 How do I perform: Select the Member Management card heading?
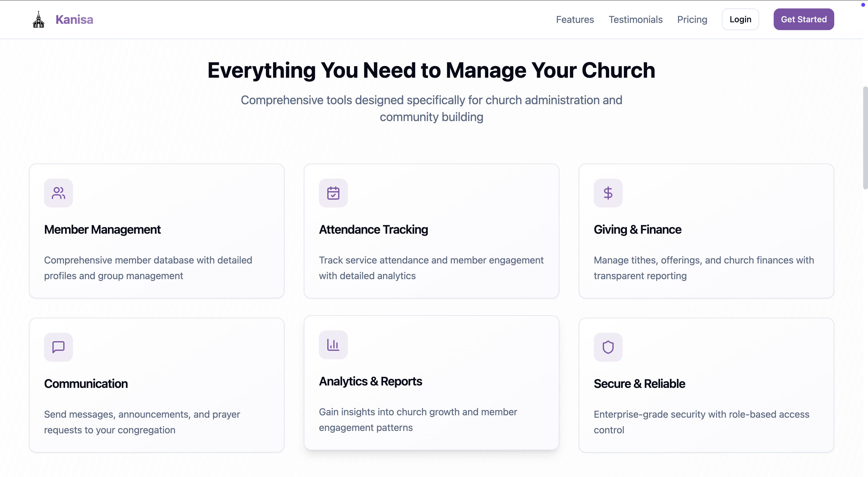click(x=102, y=229)
